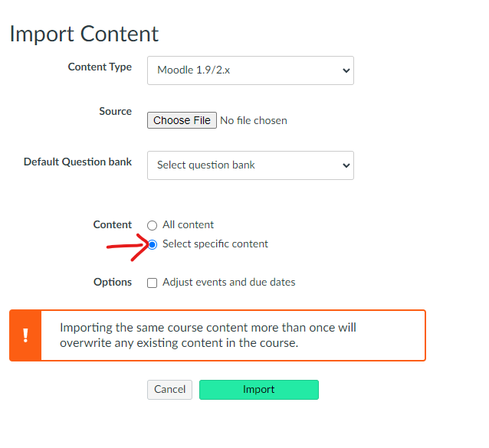Click the orange warning exclamation icon
489x448 pixels.
25,335
